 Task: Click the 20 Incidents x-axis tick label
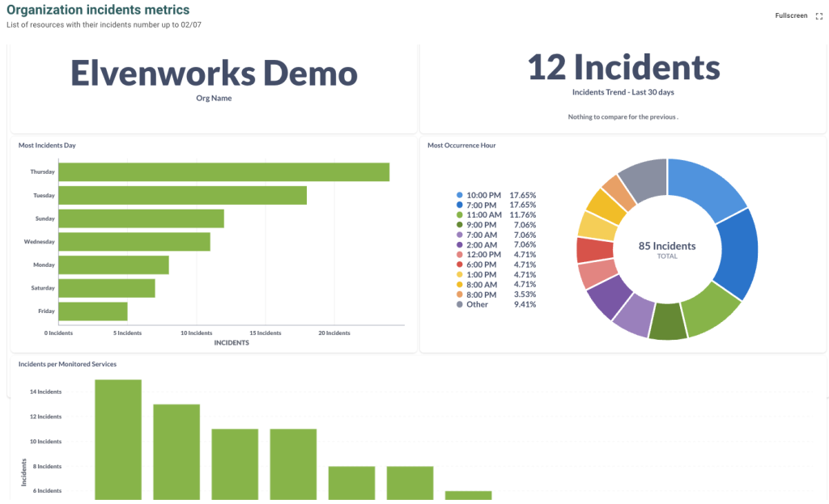coord(334,332)
